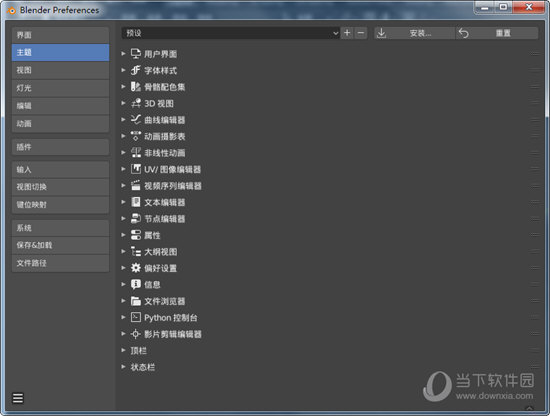550x416 pixels.
Task: Click the 重置 reset theme button
Action: (497, 33)
